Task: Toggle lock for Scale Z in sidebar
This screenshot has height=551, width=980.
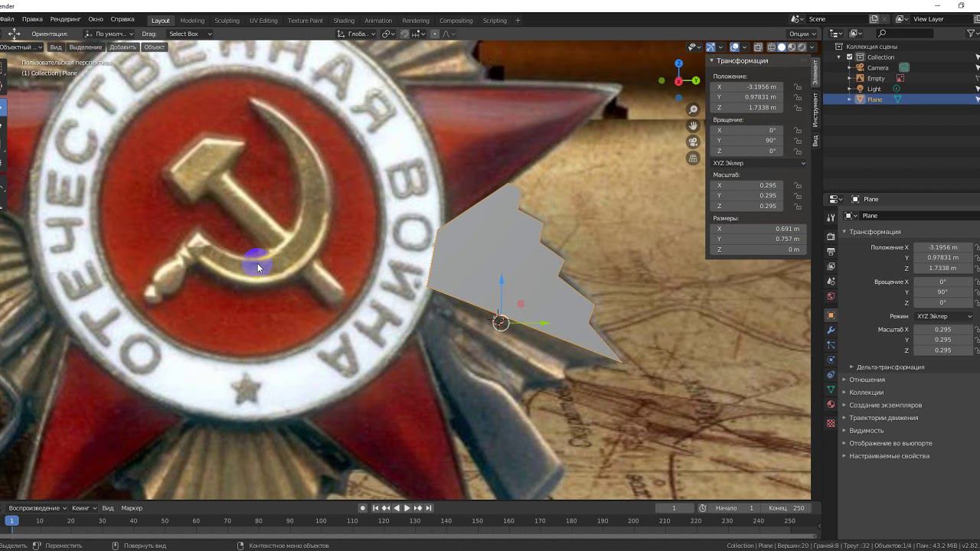Action: (x=798, y=206)
